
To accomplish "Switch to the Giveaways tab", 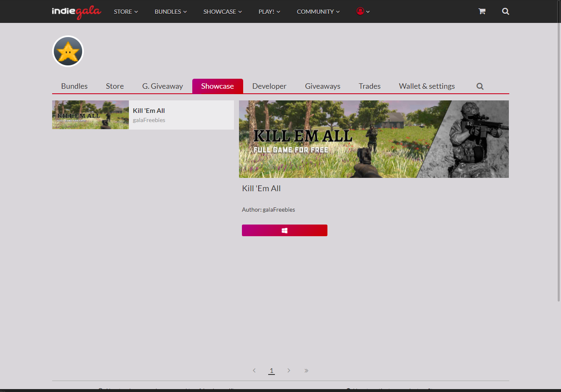I will coord(323,86).
